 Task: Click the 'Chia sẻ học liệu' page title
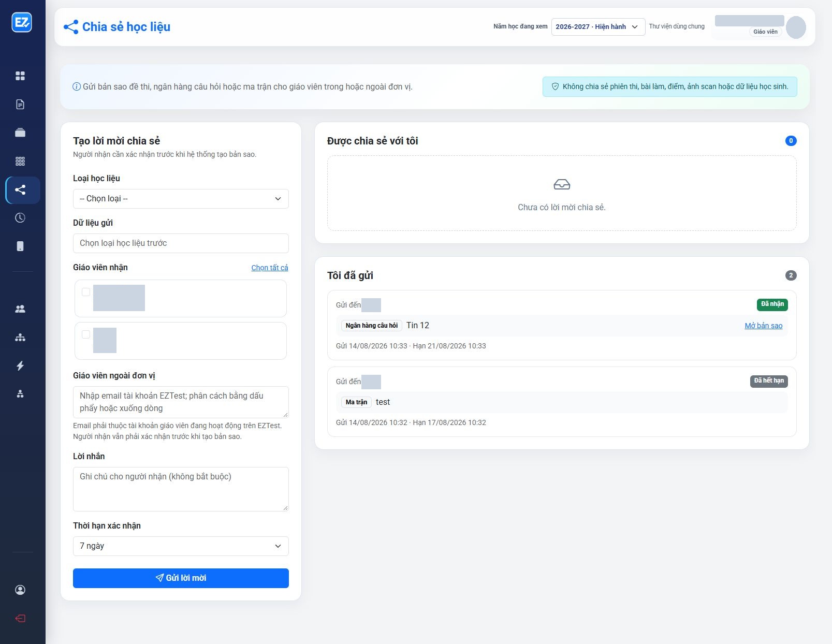pyautogui.click(x=126, y=27)
